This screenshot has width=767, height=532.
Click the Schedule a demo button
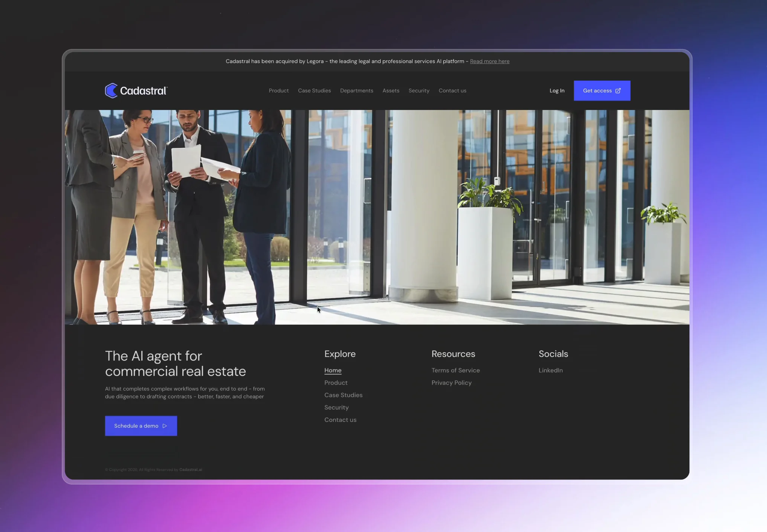coord(141,426)
